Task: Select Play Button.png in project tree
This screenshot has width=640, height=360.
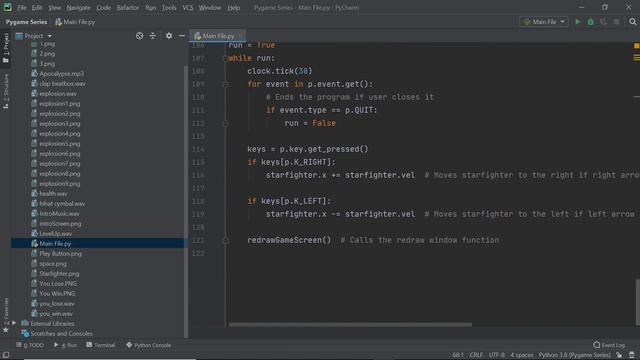Action: (60, 253)
